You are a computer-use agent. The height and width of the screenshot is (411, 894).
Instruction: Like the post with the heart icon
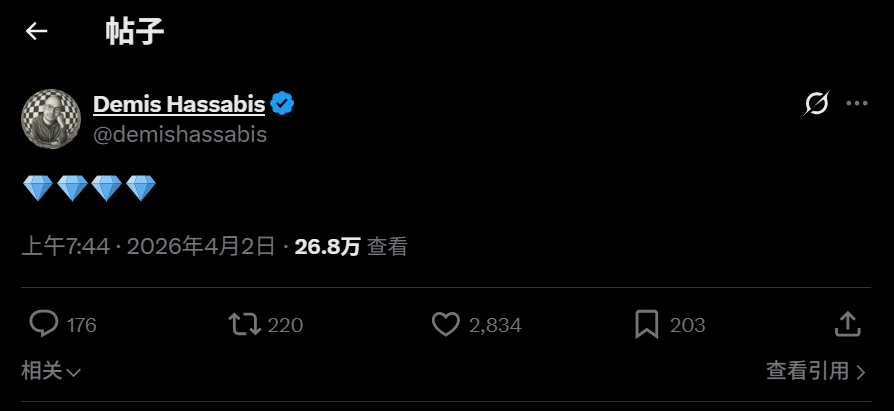pos(445,324)
